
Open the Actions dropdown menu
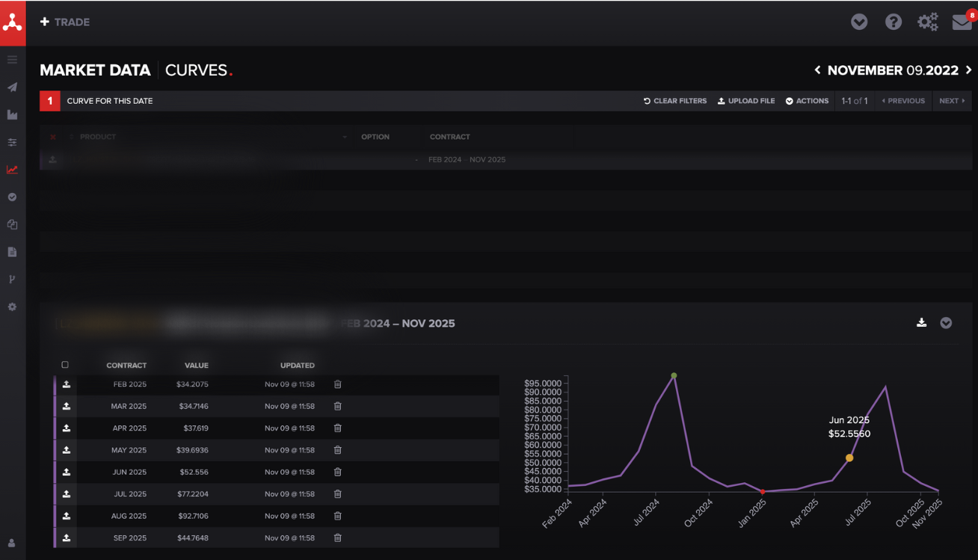[807, 101]
